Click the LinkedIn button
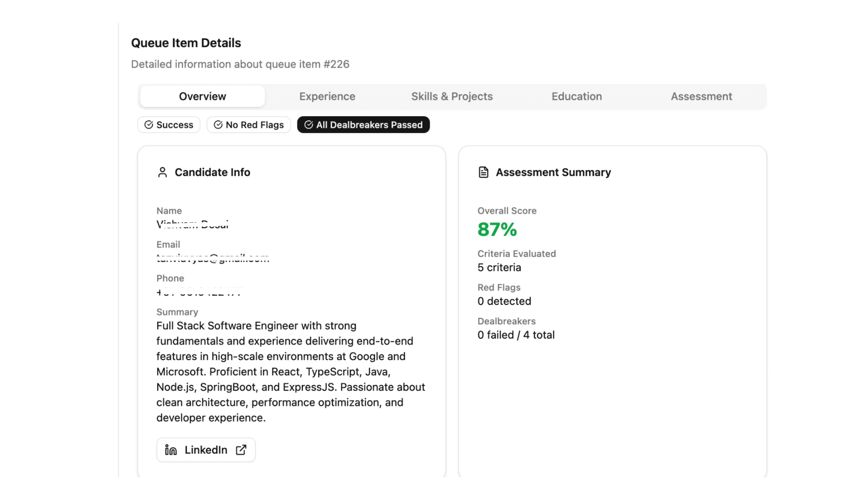Image resolution: width=868 pixels, height=488 pixels. pyautogui.click(x=206, y=450)
